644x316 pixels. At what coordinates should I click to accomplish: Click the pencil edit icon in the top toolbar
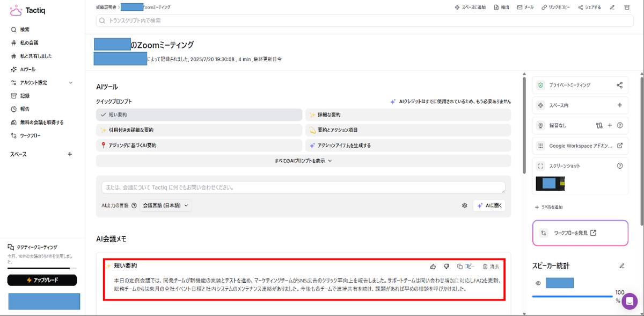[x=613, y=8]
